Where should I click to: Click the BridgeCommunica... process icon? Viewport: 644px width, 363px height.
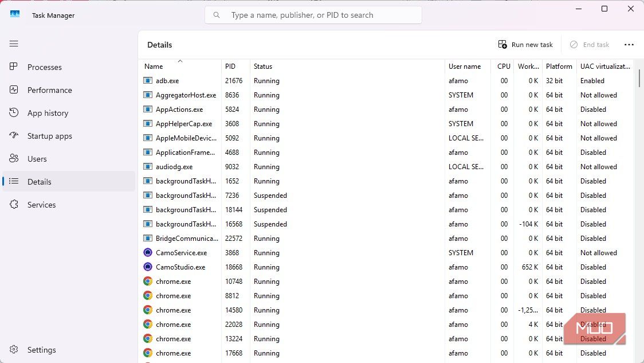(x=148, y=238)
